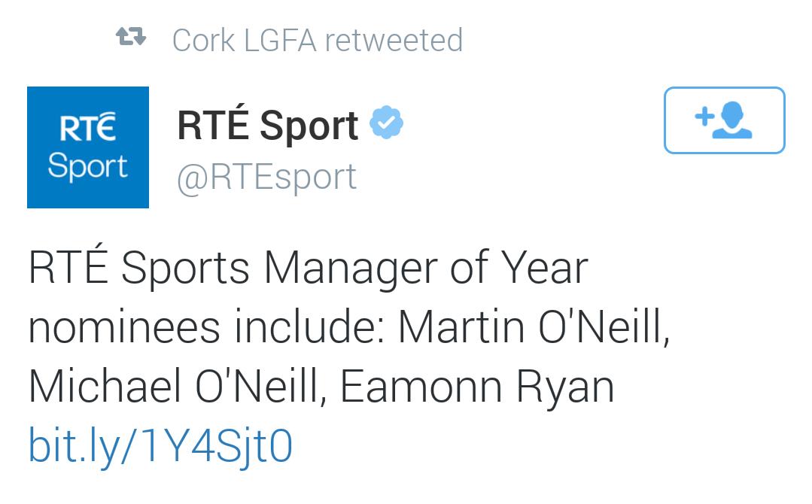
Task: Select the word retweeted in the header
Action: 394,41
